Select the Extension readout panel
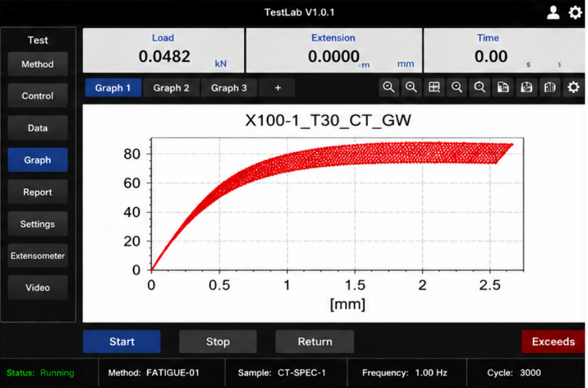Screen dimensions: 588x388 click(x=334, y=50)
